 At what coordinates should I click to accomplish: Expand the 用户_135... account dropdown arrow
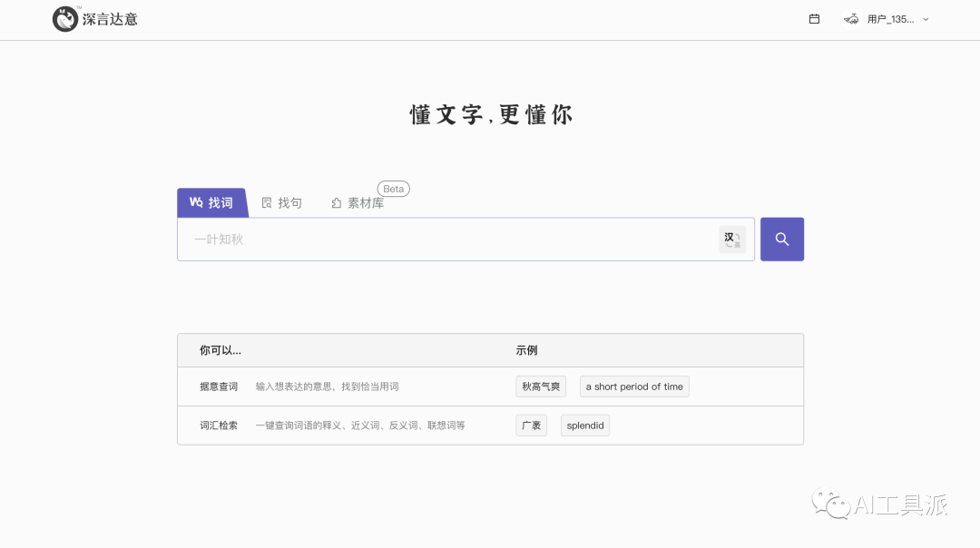[926, 19]
